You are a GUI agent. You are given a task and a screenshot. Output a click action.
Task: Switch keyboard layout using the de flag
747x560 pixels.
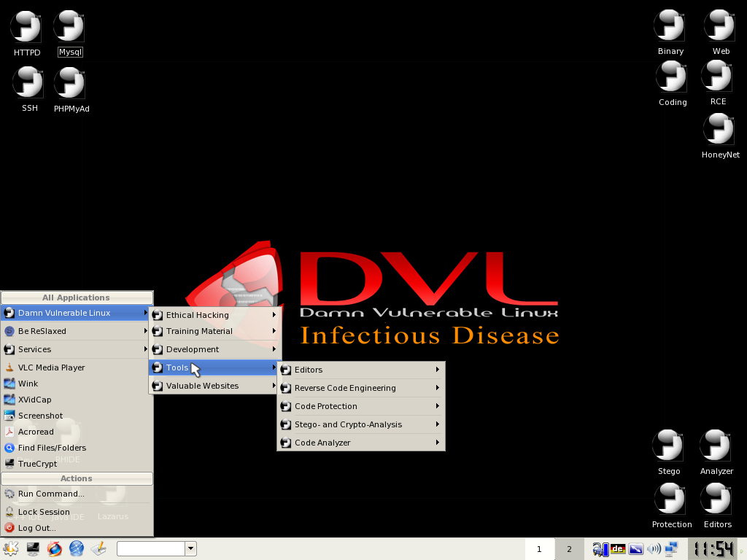[x=616, y=548]
